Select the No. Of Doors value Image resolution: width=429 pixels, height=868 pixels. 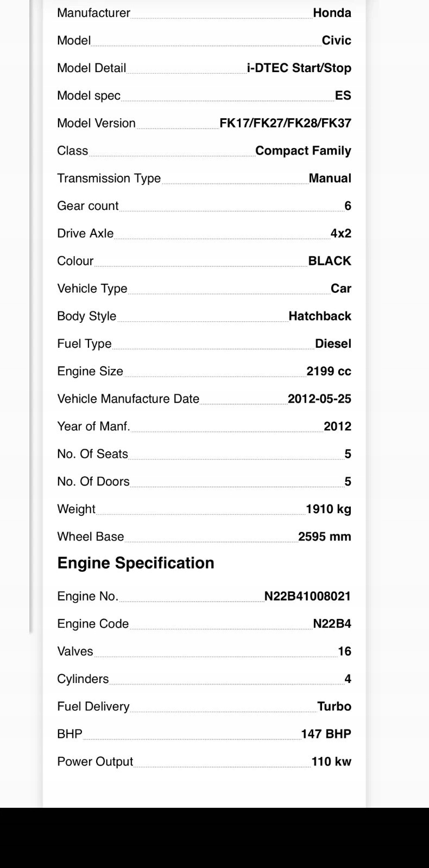click(348, 482)
